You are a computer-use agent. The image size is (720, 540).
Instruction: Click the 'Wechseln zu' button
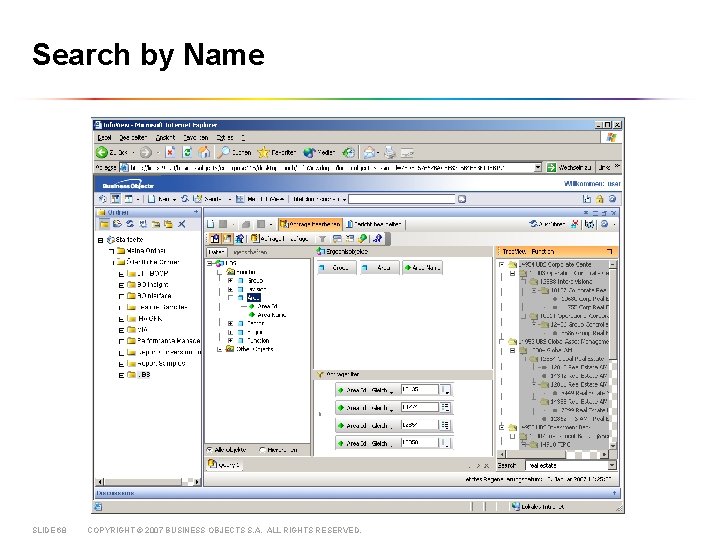point(569,168)
